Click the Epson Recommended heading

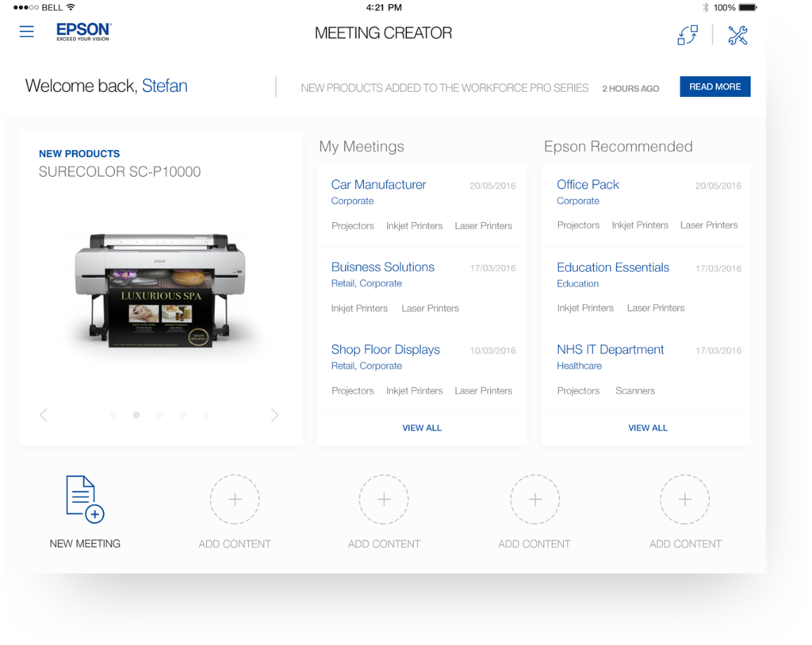[619, 147]
